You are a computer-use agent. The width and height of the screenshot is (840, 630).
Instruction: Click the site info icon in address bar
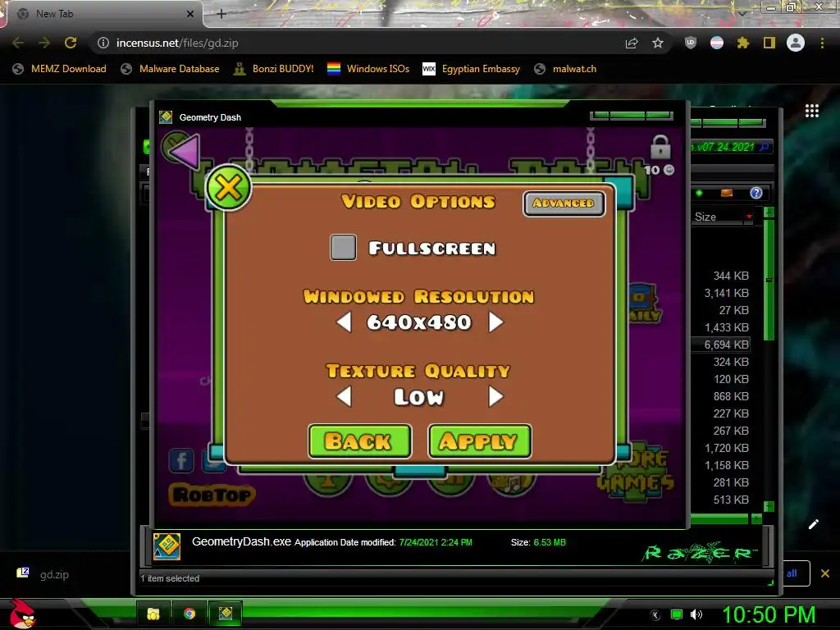(103, 43)
